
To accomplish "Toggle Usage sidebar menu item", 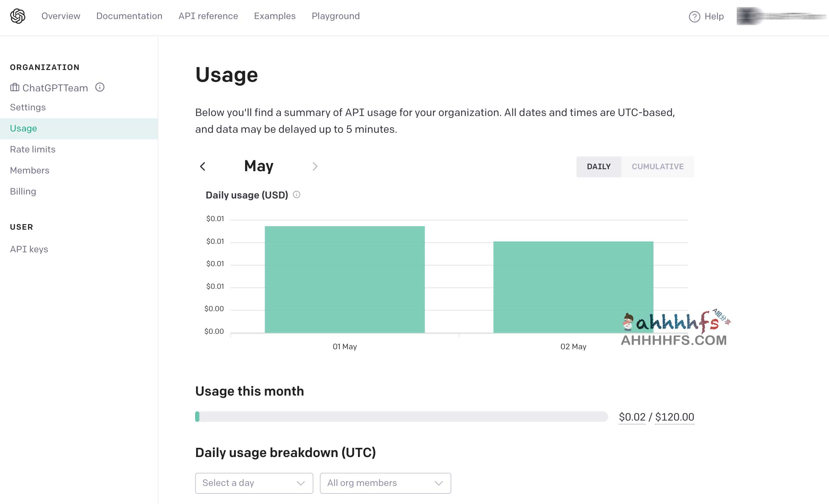I will click(x=24, y=128).
